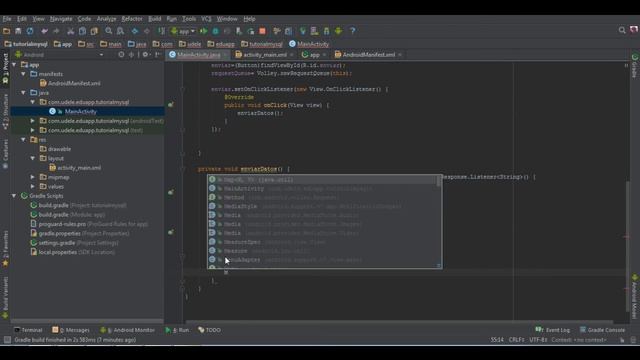This screenshot has height=360, width=640.
Task: Toggle tool window buttons icon at bottom-left corner
Action: [x=7, y=340]
